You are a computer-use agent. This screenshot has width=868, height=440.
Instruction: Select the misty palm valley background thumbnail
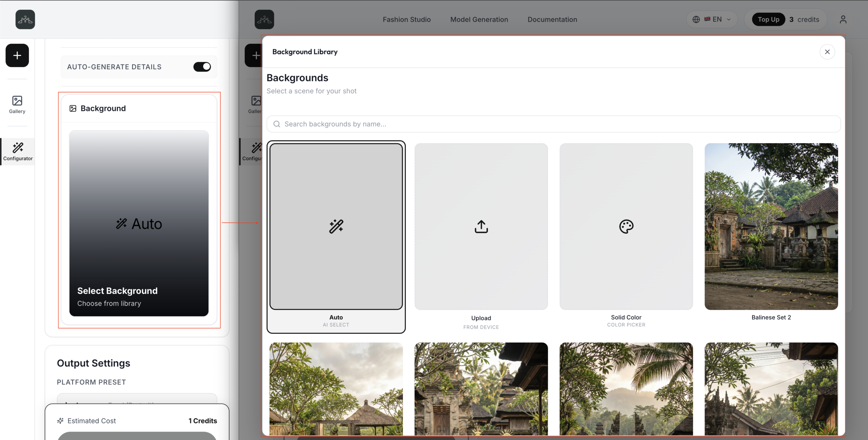point(626,389)
